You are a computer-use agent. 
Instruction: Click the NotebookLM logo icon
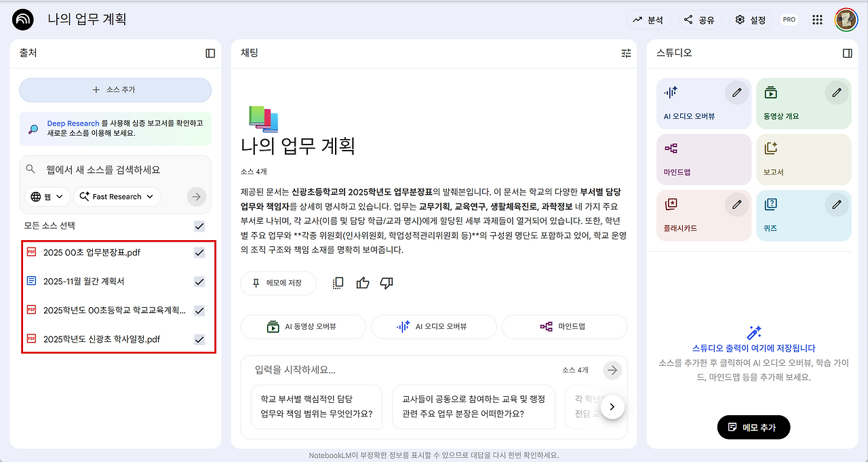(23, 20)
